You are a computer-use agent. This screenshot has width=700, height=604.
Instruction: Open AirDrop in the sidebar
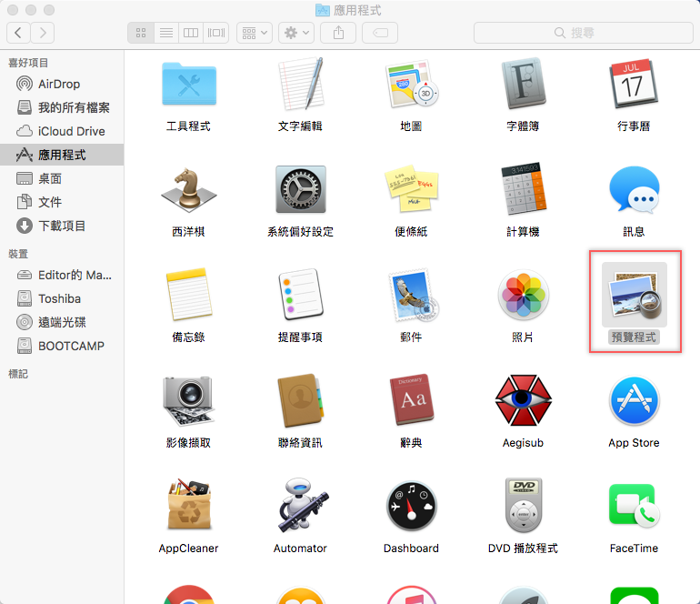point(62,84)
